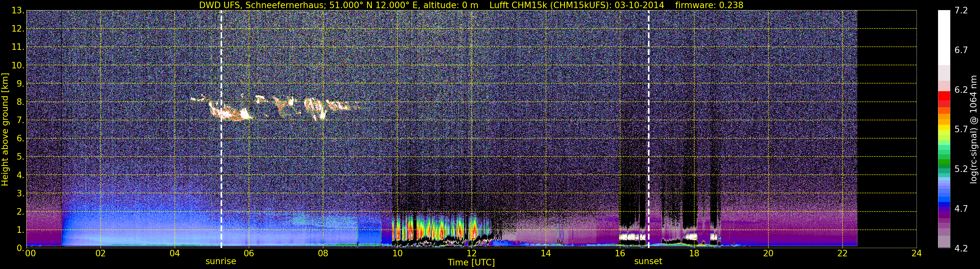This screenshot has width=980, height=269.
Task: Click the colorbar tick value 5.2
Action: point(961,169)
